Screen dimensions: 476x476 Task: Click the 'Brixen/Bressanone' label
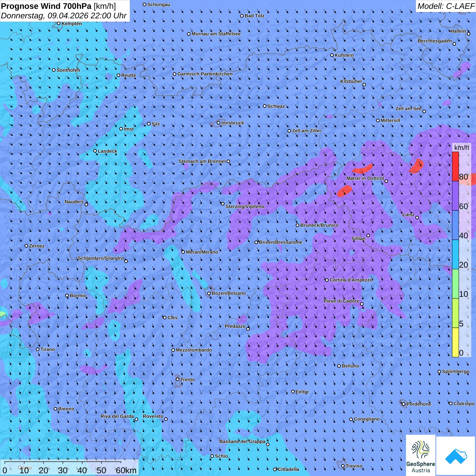click(280, 242)
